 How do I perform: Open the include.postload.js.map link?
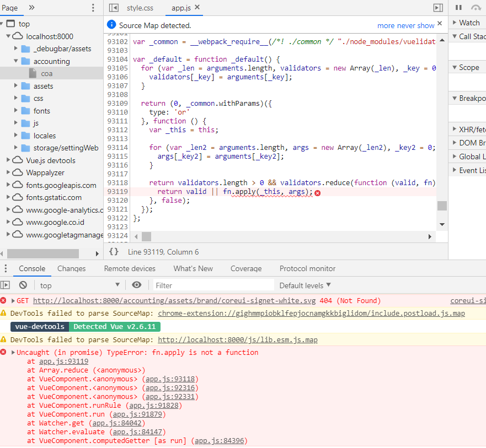coord(311,314)
